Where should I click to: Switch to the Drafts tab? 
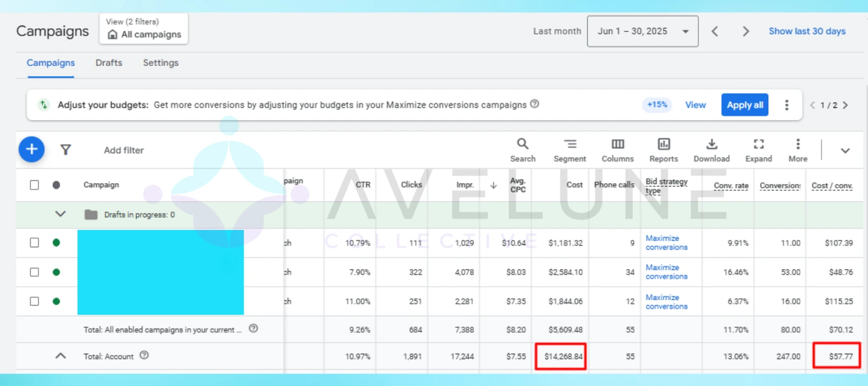[x=108, y=63]
